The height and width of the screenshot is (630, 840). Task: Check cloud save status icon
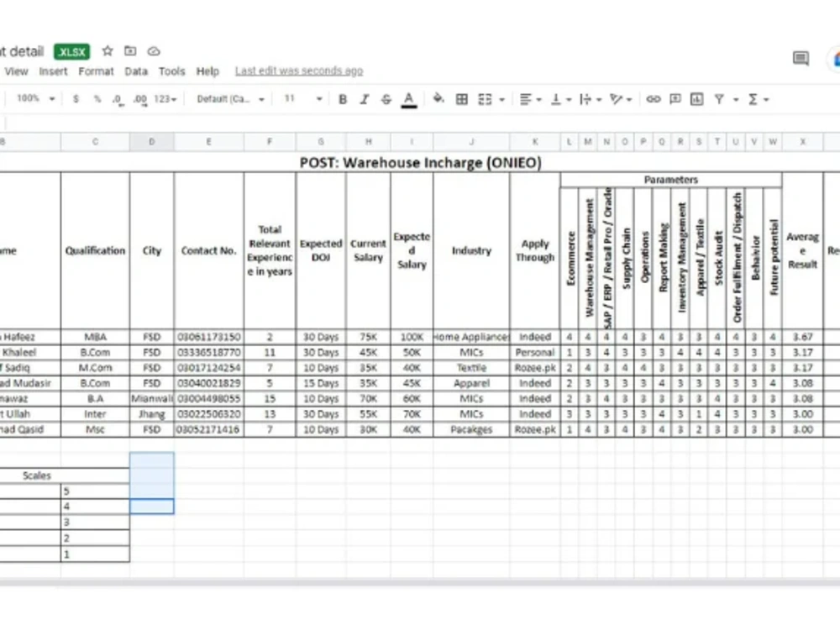[x=154, y=51]
